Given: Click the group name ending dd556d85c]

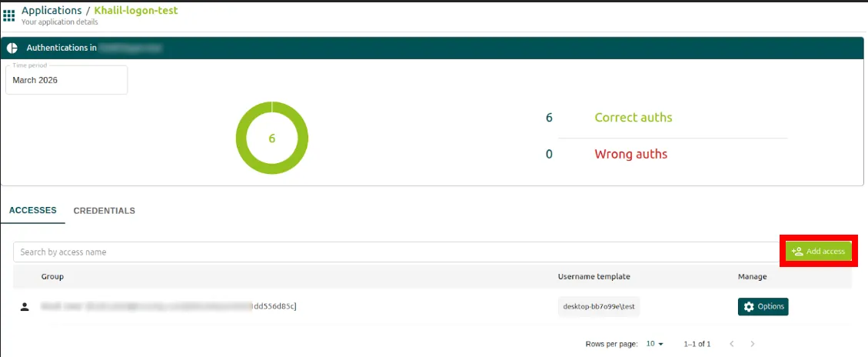Looking at the screenshot, I should click(169, 306).
